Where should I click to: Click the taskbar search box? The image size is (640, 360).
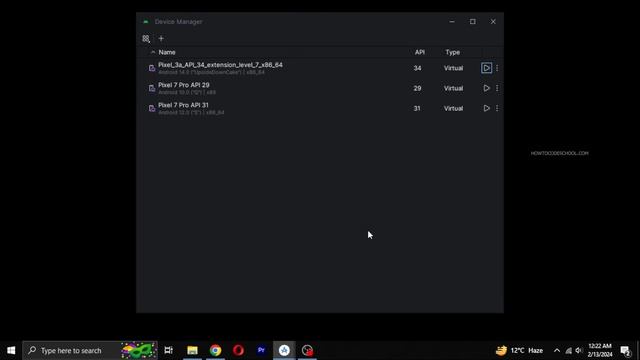tap(90, 350)
